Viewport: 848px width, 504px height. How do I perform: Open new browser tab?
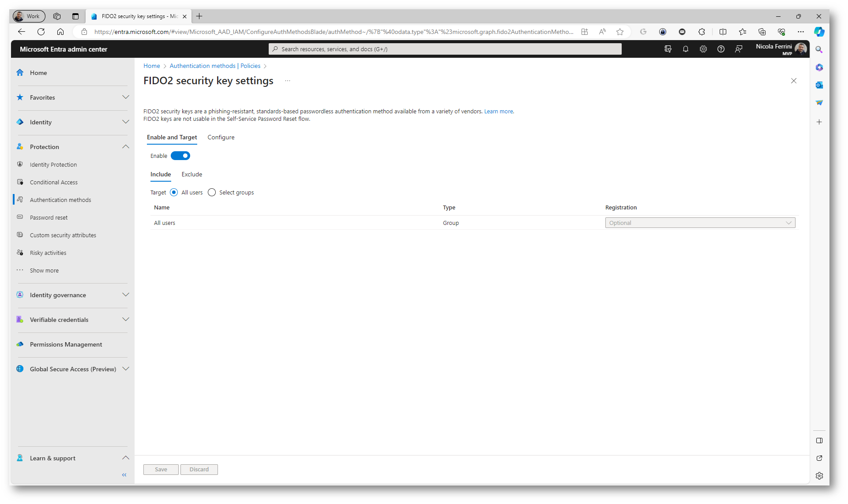[x=199, y=16]
